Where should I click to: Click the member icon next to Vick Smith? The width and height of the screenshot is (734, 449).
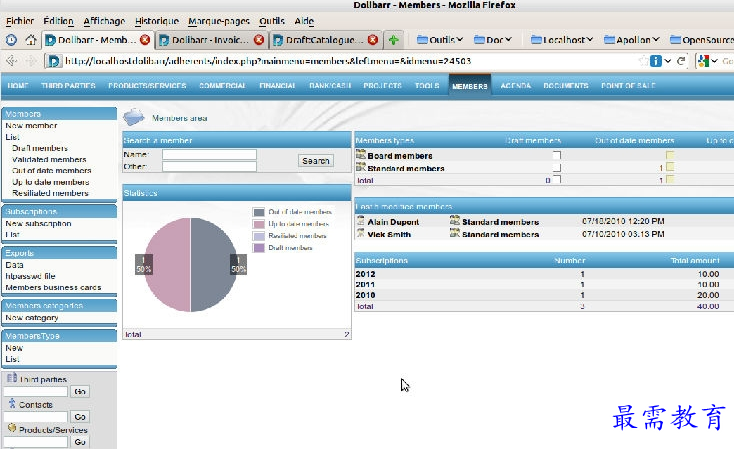[x=360, y=233]
